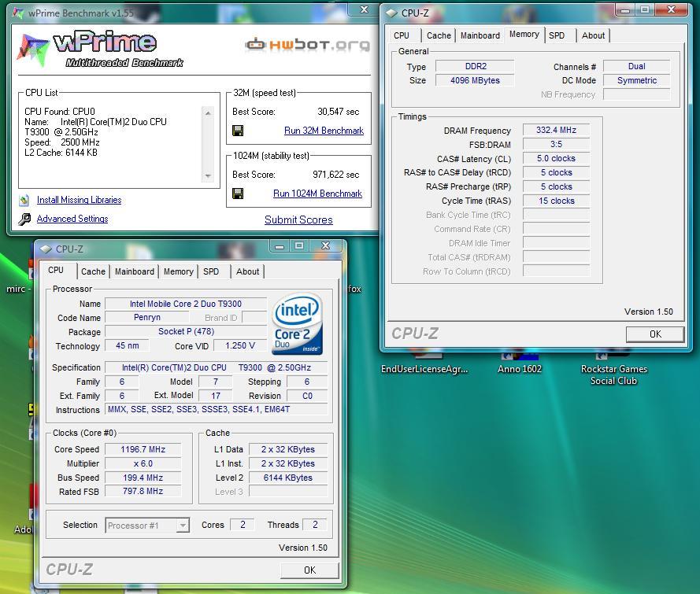Click the Code Name value Penryn
The image size is (700, 594).
pos(147,317)
